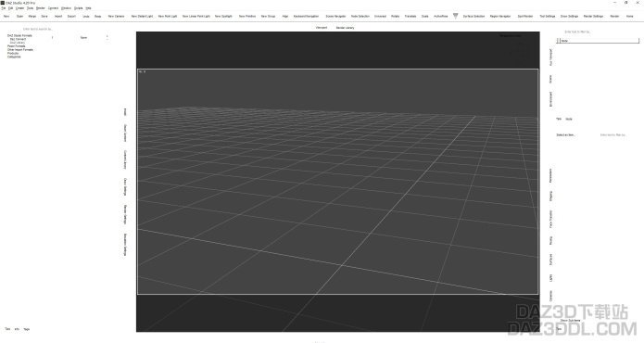Click Import in the toolbar
Image resolution: width=644 pixels, height=343 pixels.
pos(58,17)
